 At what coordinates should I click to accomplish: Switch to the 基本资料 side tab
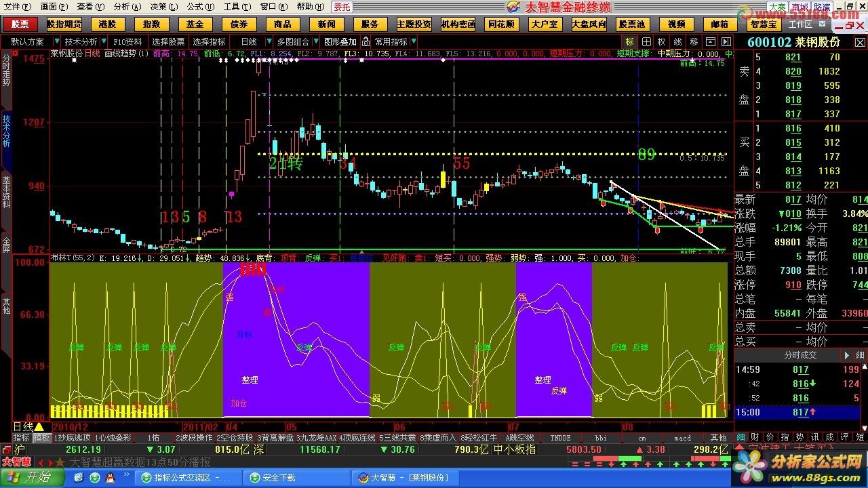tap(6, 192)
